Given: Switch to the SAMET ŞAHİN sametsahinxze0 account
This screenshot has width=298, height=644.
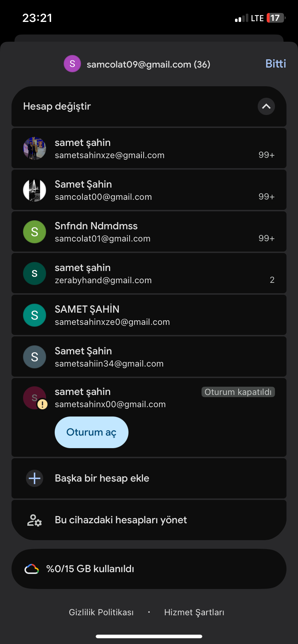Looking at the screenshot, I should coord(149,315).
